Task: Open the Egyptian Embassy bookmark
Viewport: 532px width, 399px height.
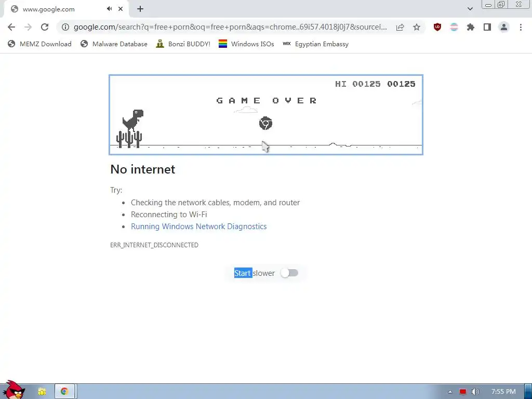Action: 315,44
